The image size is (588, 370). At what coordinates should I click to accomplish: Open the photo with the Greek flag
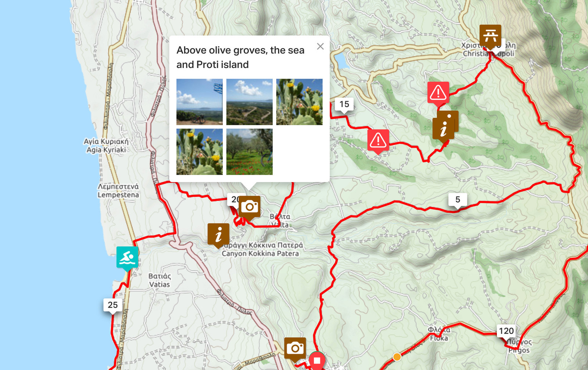pyautogui.click(x=200, y=102)
